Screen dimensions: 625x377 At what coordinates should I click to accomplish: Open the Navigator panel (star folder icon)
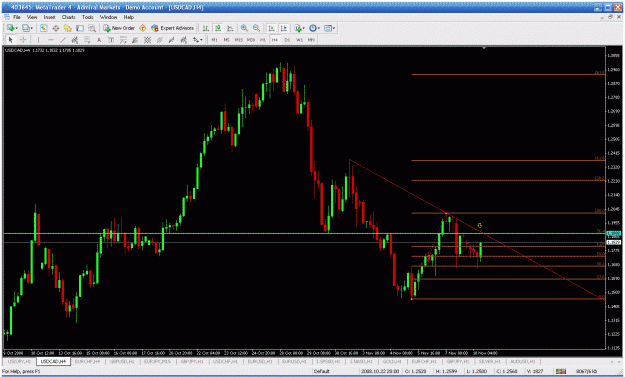[68, 28]
